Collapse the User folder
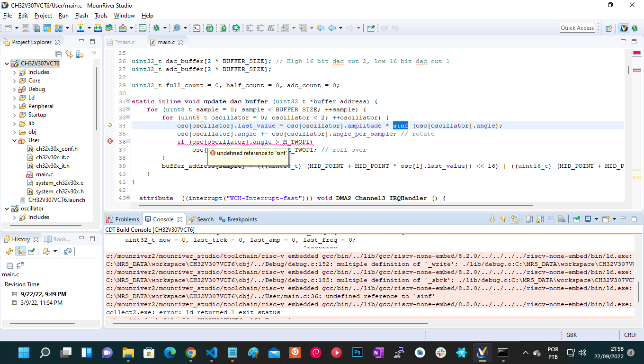The height and width of the screenshot is (364, 644). pyautogui.click(x=14, y=140)
